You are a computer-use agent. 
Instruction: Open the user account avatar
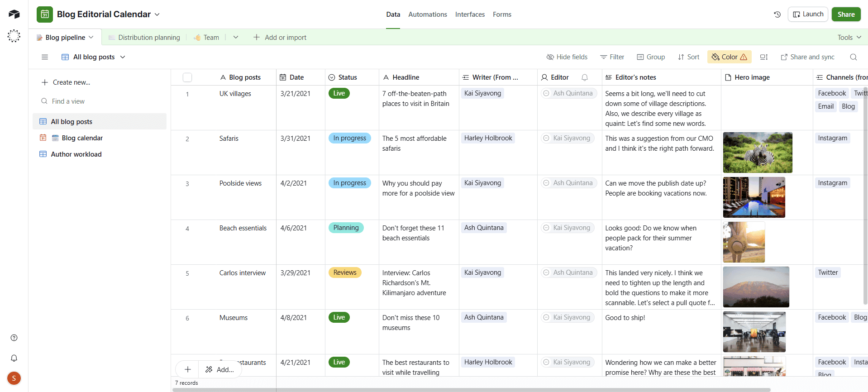pyautogui.click(x=14, y=378)
